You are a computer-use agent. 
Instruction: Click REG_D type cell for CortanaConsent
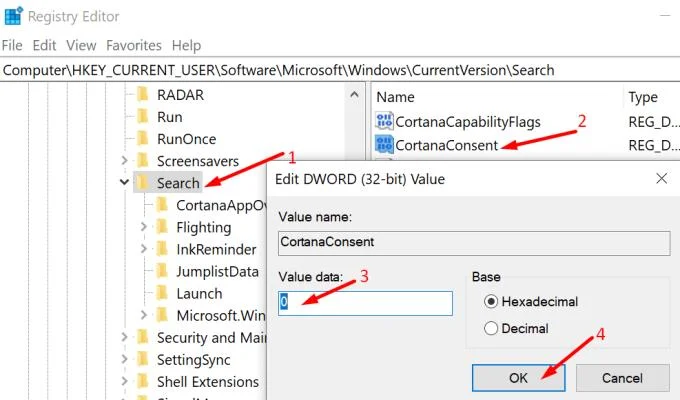[x=654, y=145]
